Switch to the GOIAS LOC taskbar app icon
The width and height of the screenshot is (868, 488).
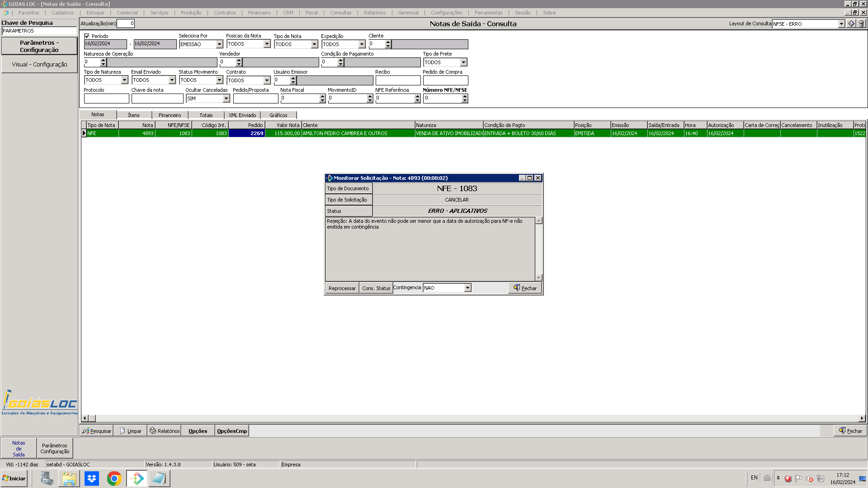pos(137,479)
